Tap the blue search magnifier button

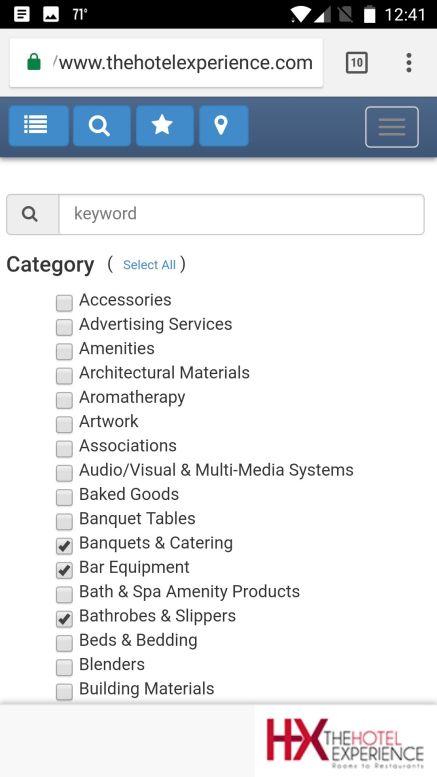(102, 125)
